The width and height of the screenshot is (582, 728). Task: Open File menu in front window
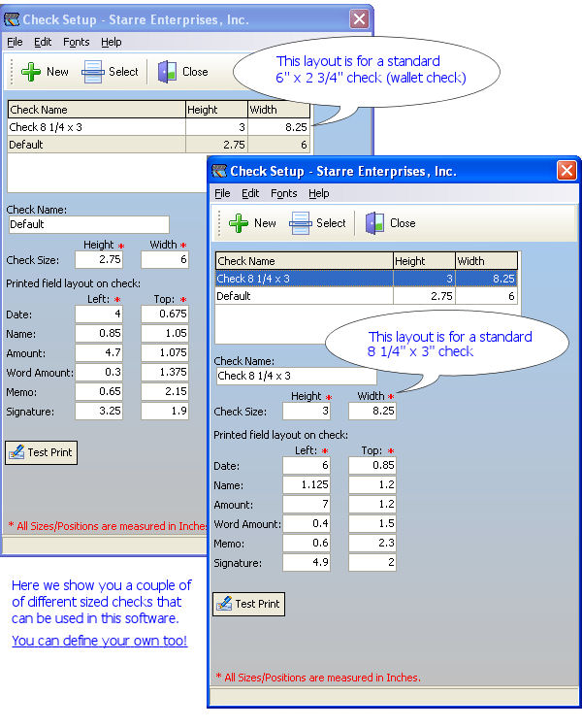(x=222, y=193)
